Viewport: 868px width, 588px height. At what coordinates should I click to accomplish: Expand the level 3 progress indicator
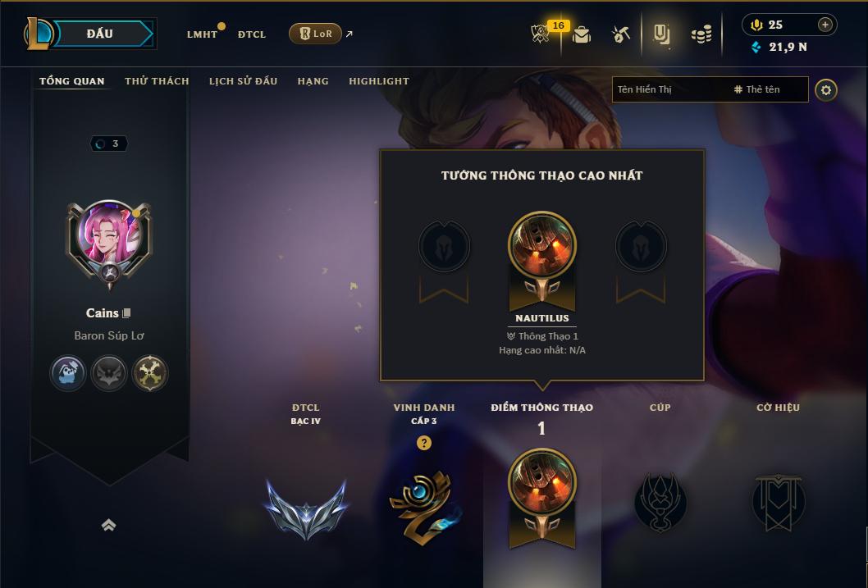coord(109,144)
